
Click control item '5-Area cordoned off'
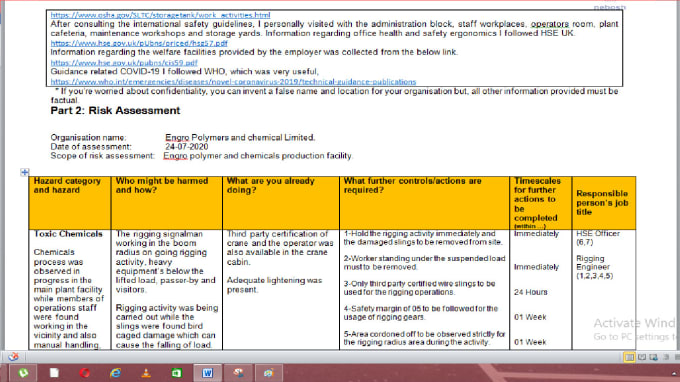click(424, 338)
